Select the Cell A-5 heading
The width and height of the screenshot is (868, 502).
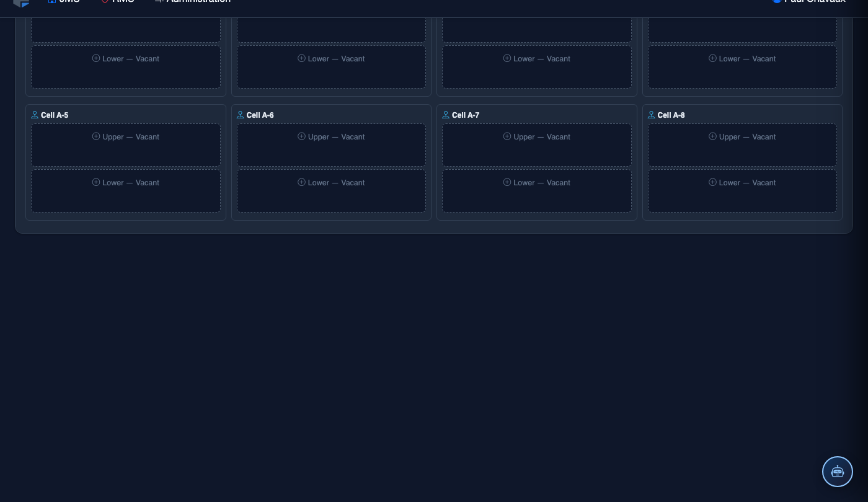tap(55, 115)
